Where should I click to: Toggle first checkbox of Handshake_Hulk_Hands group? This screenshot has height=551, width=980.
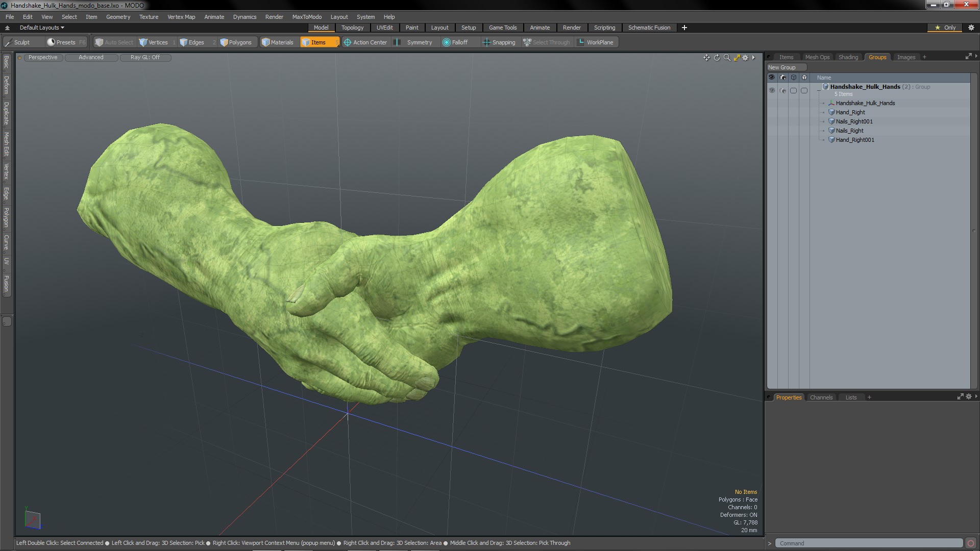pos(794,90)
